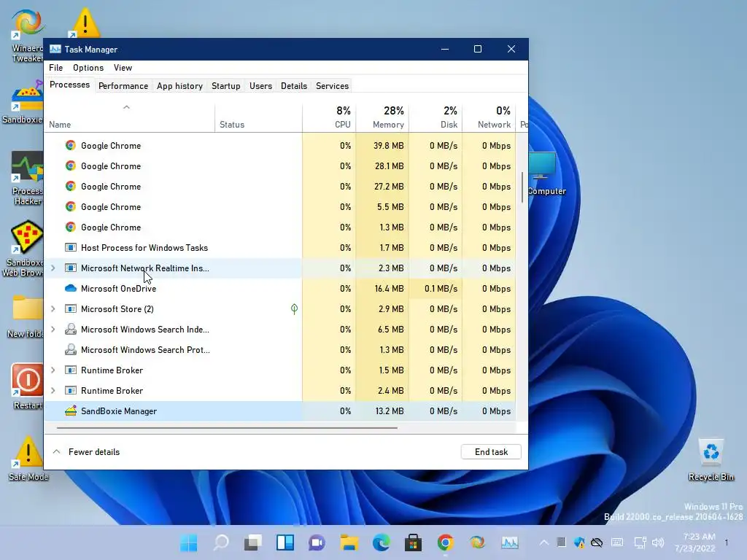
Task: Open the File menu
Action: [55, 68]
